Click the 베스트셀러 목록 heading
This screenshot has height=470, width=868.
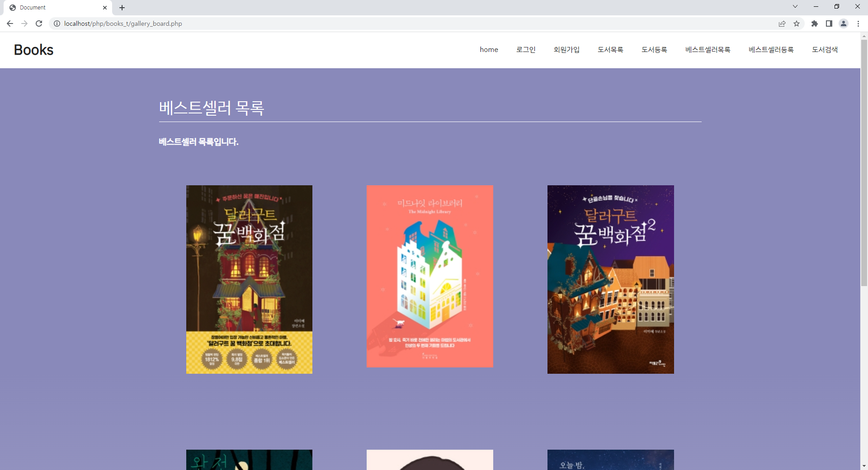click(x=212, y=108)
